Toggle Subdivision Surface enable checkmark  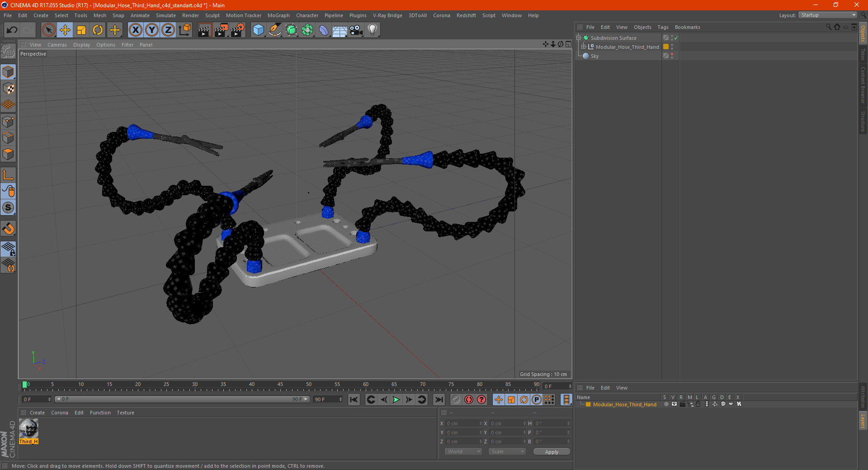(676, 38)
